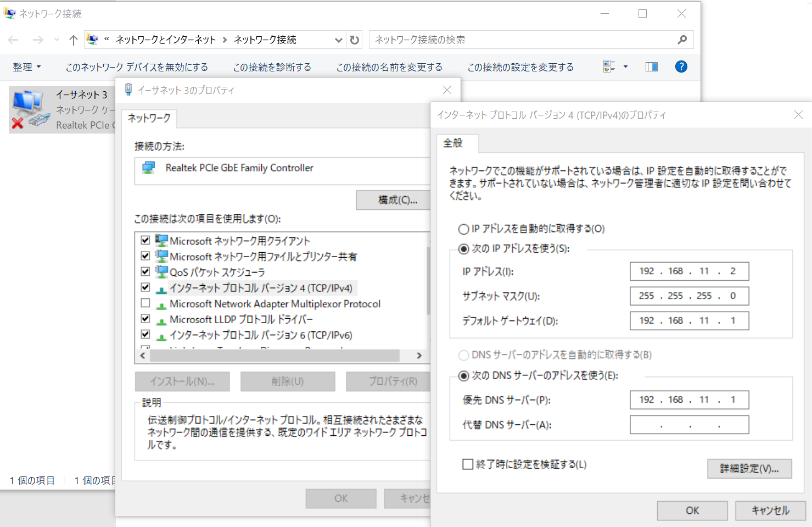Select IP アドレスを自動的に取得する
This screenshot has width=812, height=527.
[x=464, y=229]
